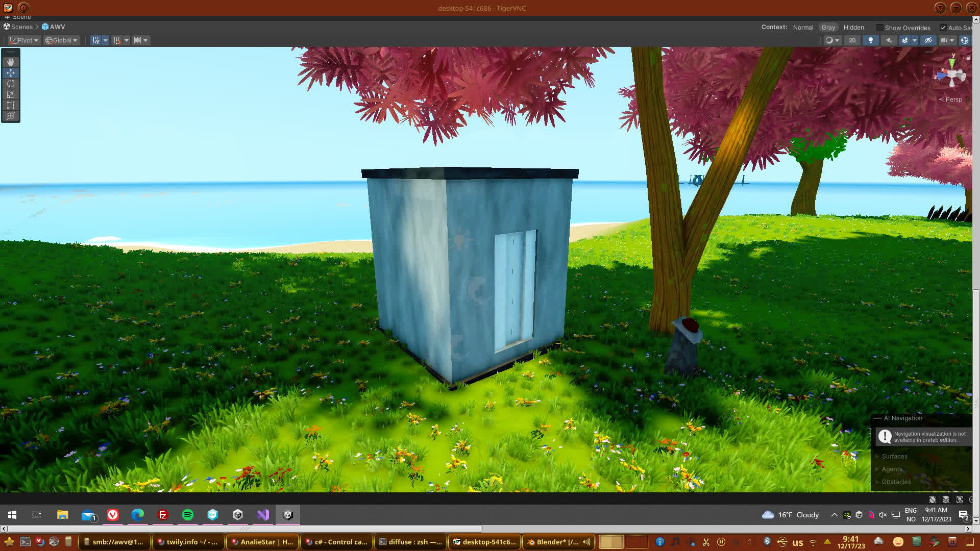980x551 pixels.
Task: Select the Rotate tool
Action: [x=10, y=84]
